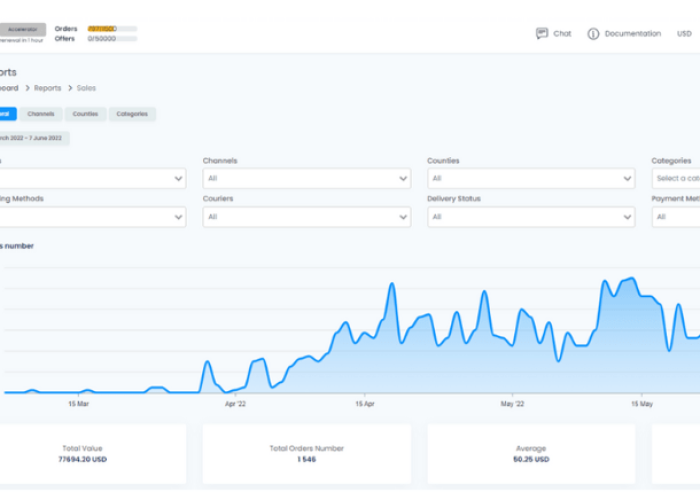Go to Reports breadcrumb
Image resolution: width=700 pixels, height=500 pixels.
47,88
